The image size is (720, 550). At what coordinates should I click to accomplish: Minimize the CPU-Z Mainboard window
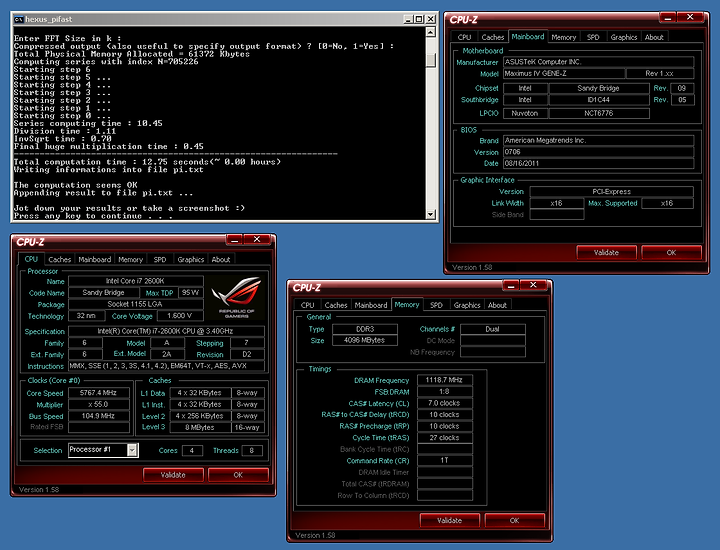668,18
